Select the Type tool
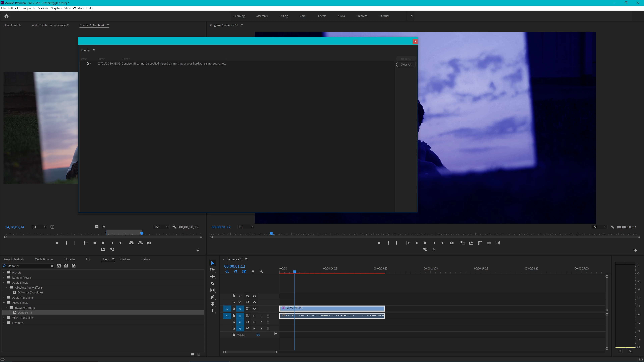Screen dimensions: 644x362 [212, 311]
